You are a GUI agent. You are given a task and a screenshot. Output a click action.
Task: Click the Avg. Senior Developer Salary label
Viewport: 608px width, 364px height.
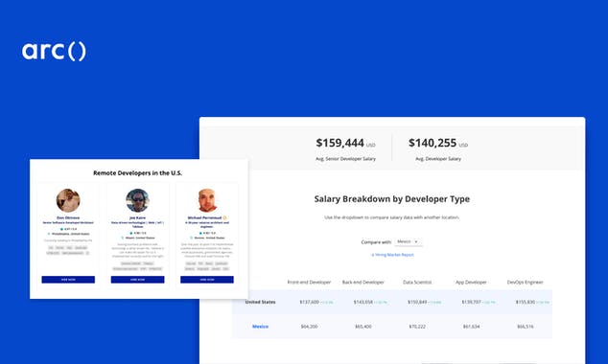(345, 159)
